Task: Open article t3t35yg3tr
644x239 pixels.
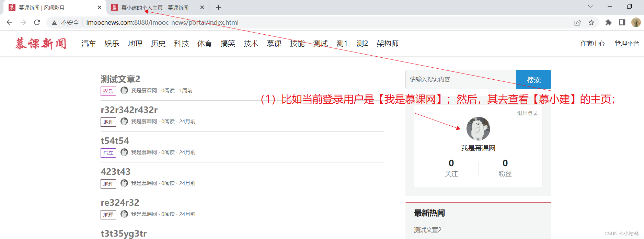Action: click(x=124, y=234)
